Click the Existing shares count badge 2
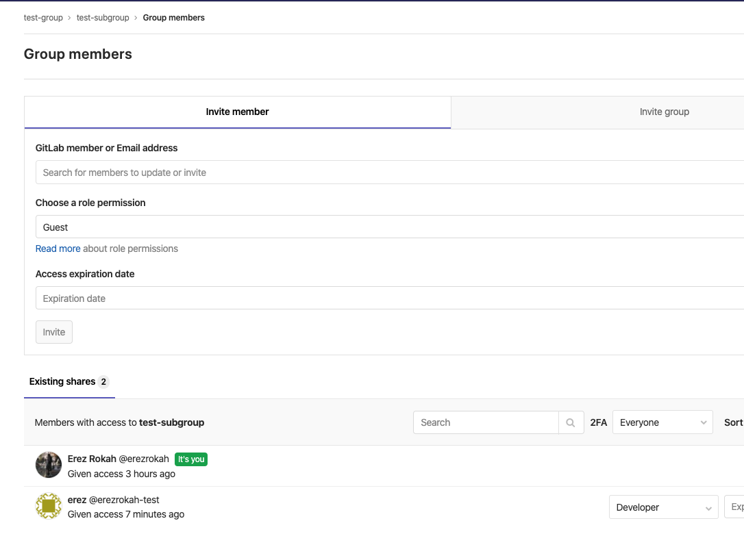The height and width of the screenshot is (560, 744). tap(103, 382)
